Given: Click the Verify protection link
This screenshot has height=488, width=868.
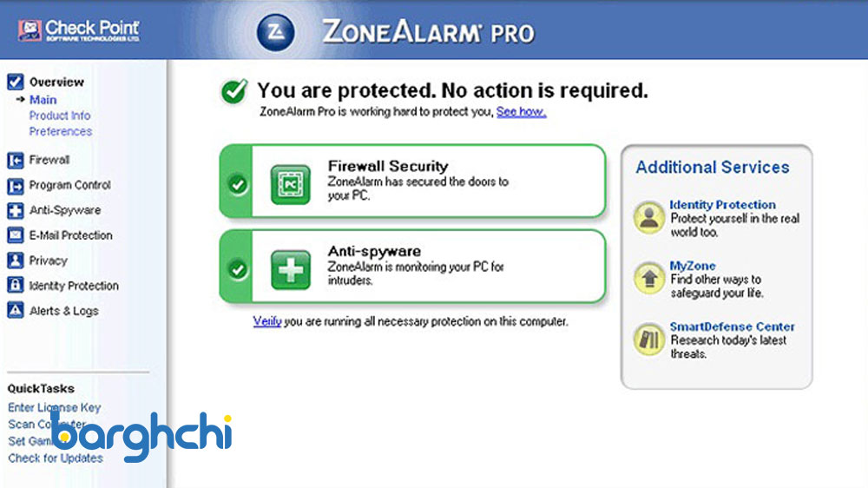Looking at the screenshot, I should (267, 321).
